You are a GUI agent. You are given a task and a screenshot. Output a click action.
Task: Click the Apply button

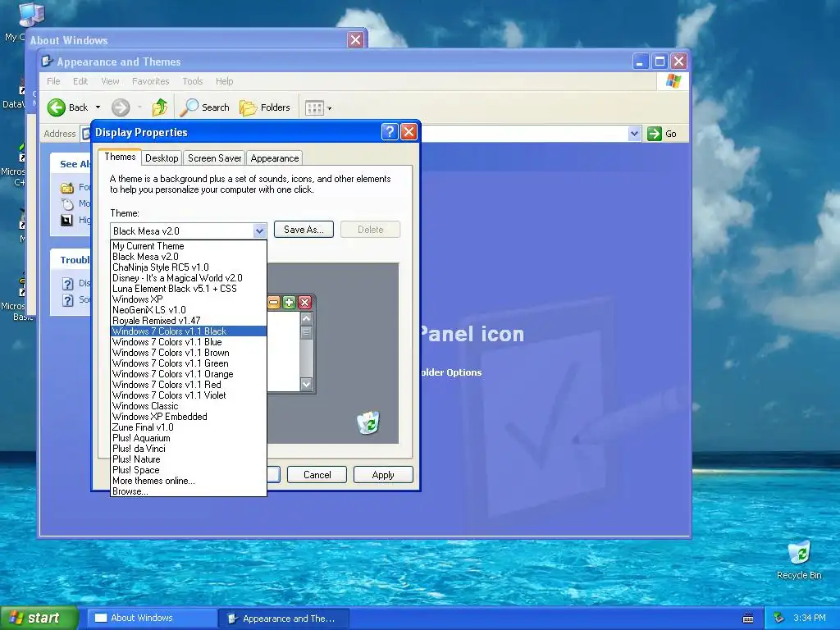(383, 475)
